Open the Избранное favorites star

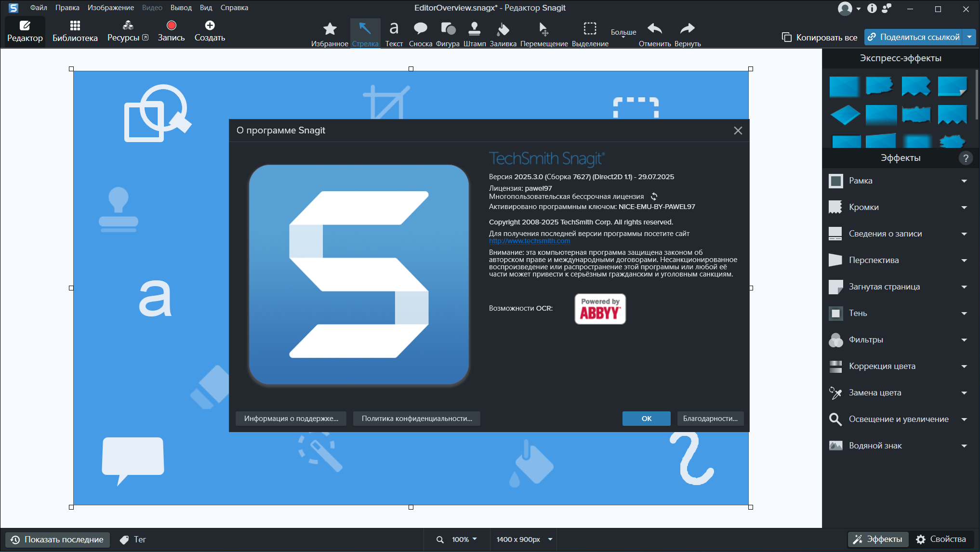click(330, 33)
